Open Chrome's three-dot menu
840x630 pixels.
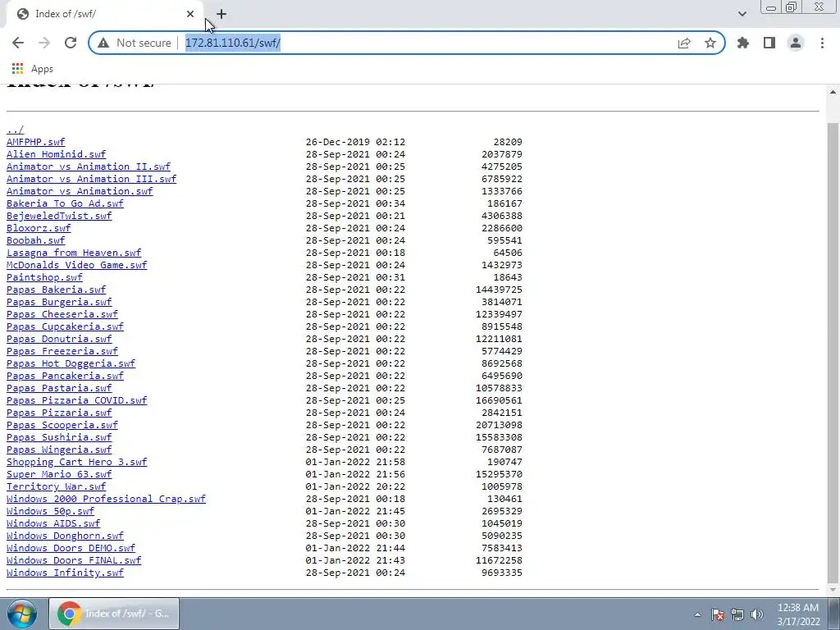click(x=822, y=43)
